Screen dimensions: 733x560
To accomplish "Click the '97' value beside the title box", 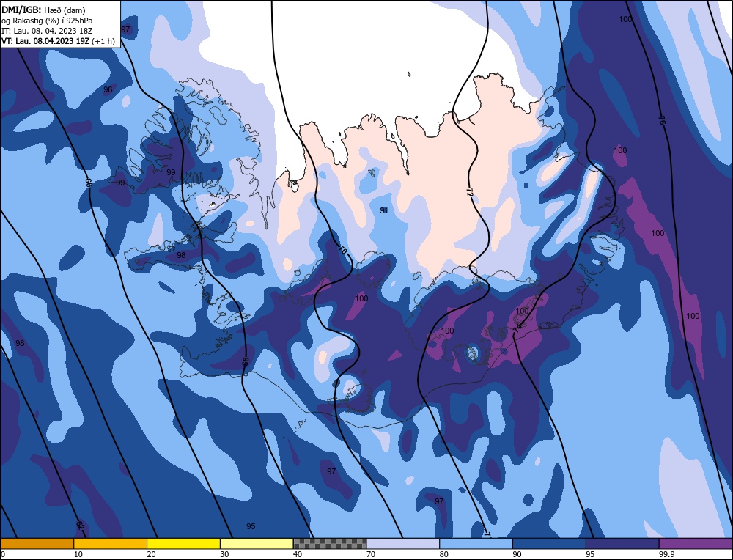I will pos(125,29).
